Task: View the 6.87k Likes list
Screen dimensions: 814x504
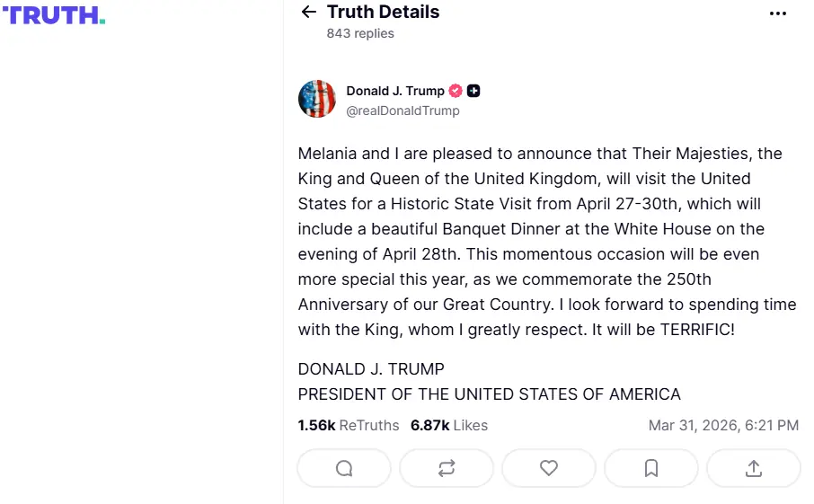Action: coord(449,425)
